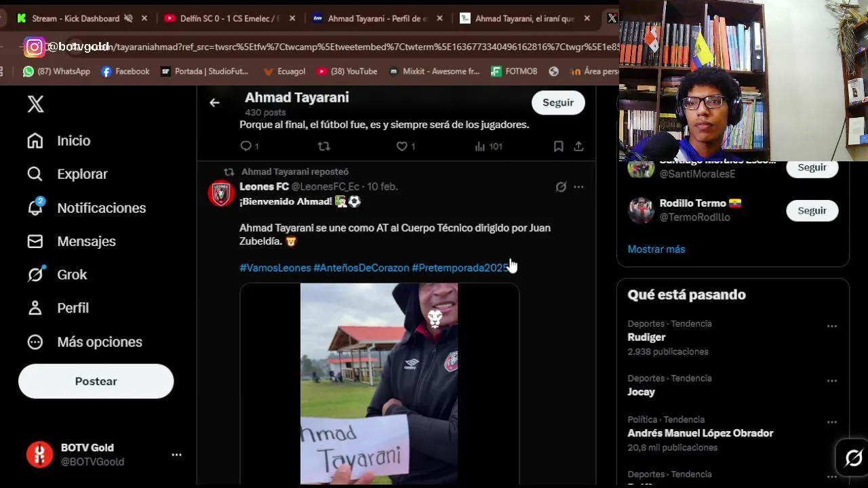Open the floating Grok button at bottom right
Screen dimensions: 868x488
point(853,458)
